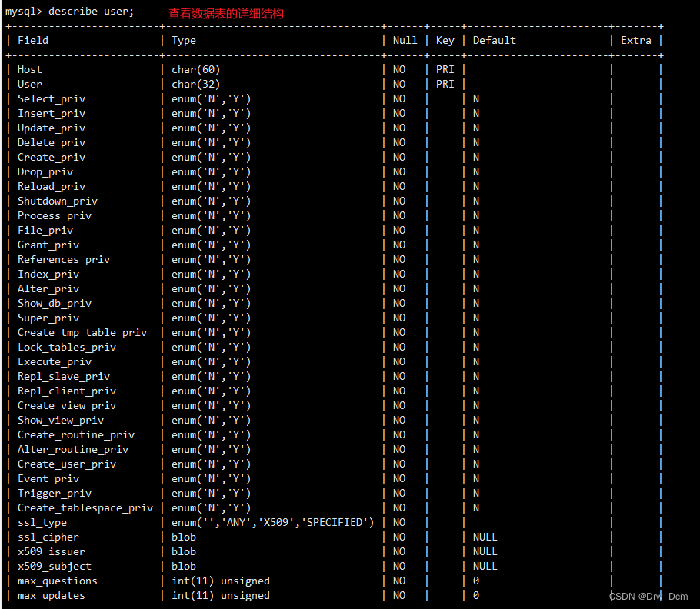Click the 'x509_issuer' field name
Viewport: 700px width, 609px height.
[x=52, y=552]
